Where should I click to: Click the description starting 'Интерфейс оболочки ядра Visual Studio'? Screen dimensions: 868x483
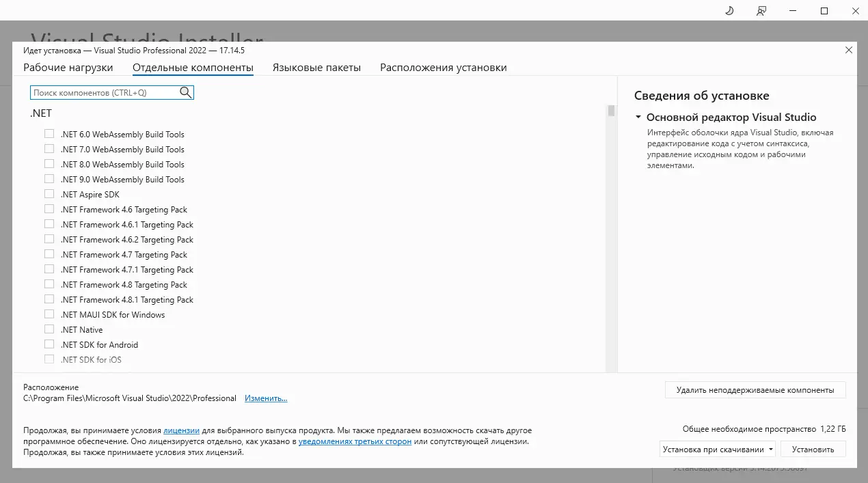pos(740,149)
